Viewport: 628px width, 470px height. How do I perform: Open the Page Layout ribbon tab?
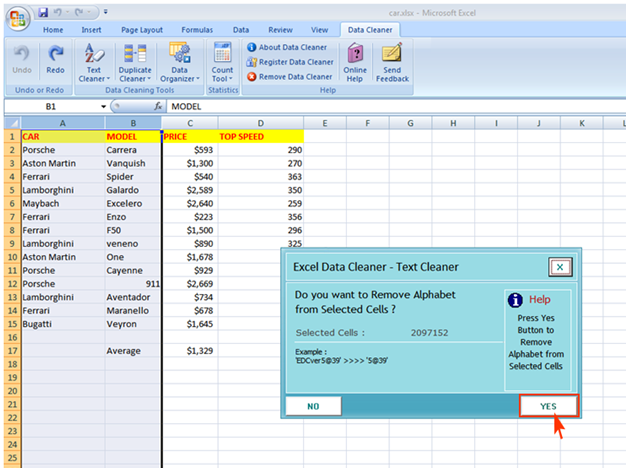(142, 30)
